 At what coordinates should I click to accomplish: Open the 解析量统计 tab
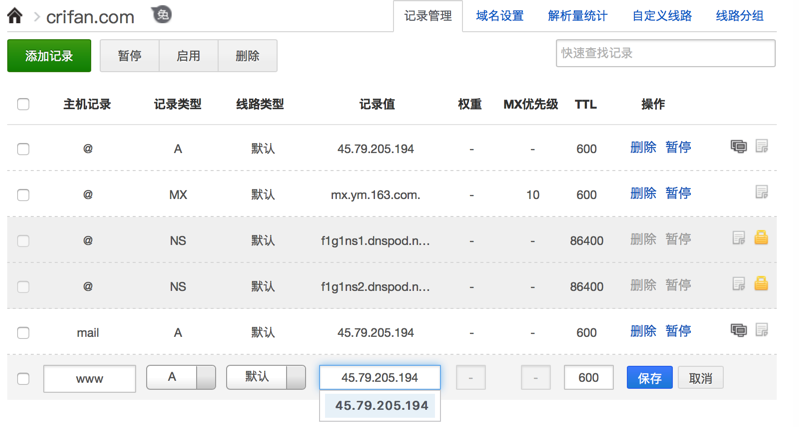click(x=578, y=16)
